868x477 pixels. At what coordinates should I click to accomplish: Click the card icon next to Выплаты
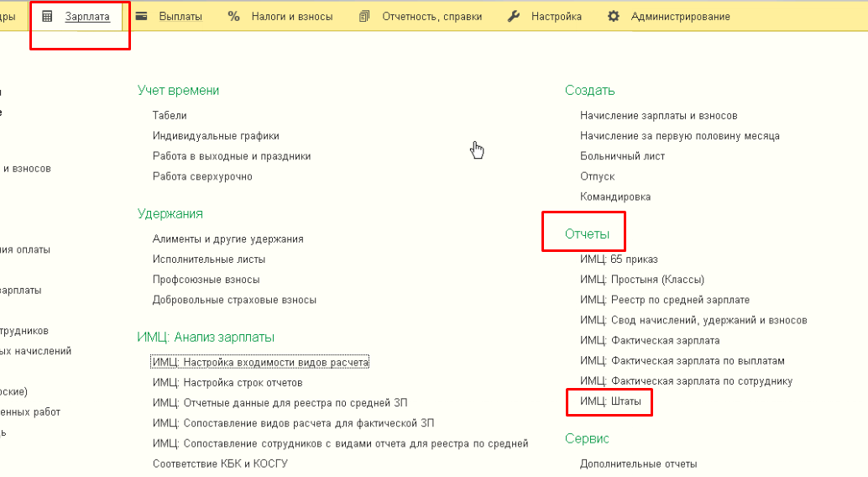[143, 16]
